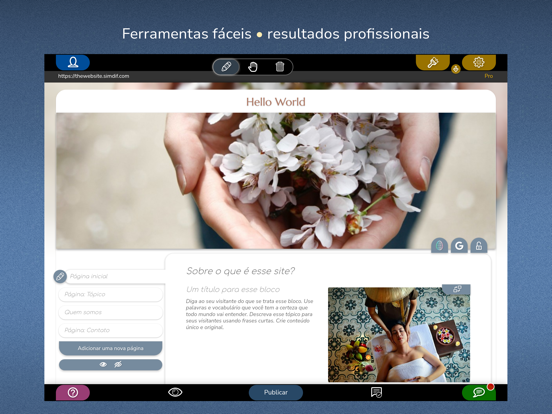This screenshot has height=414, width=552.
Task: Click the Pro label
Action: click(x=489, y=76)
